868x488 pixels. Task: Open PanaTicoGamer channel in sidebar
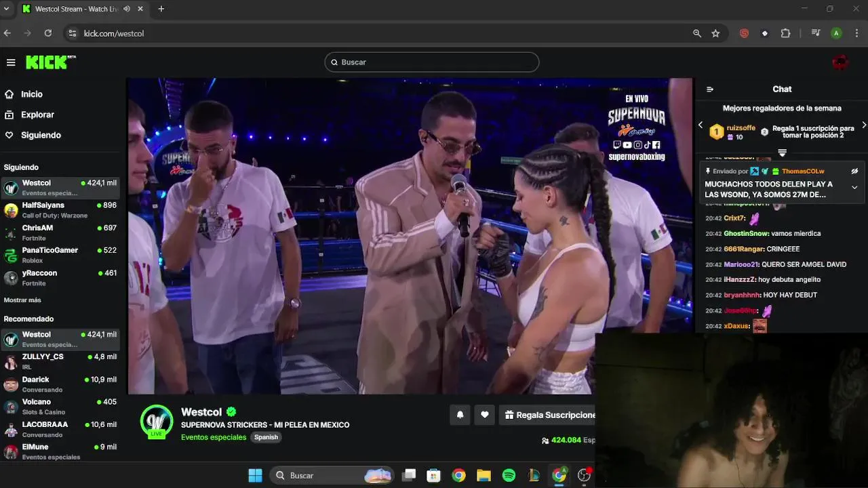61,255
